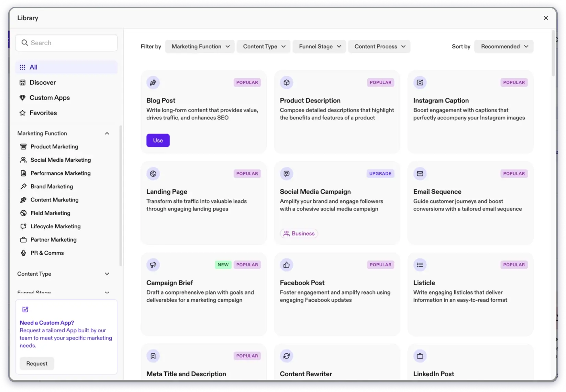Click the Email Sequence envelope icon
Image resolution: width=566 pixels, height=392 pixels.
(420, 173)
